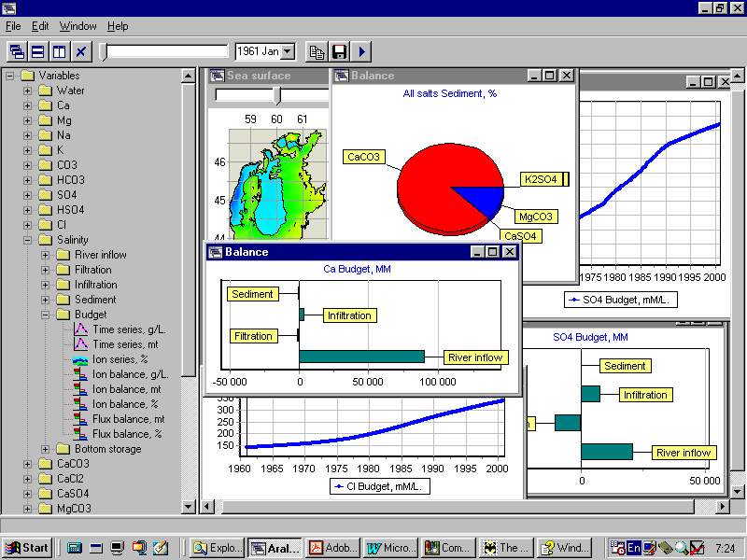This screenshot has height=560, width=747.
Task: Select Ion balance, % item
Action: click(x=116, y=404)
